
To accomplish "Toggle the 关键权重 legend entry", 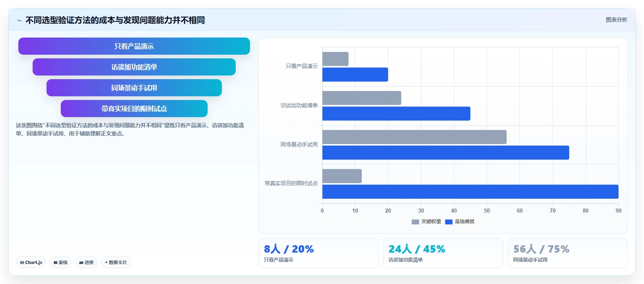I will (426, 222).
